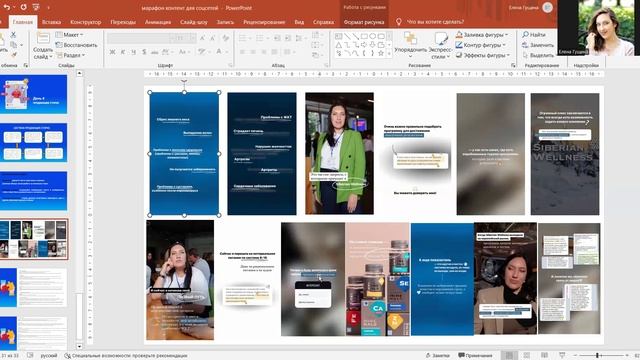Image resolution: width=640 pixels, height=360 pixels.
Task: Click the Format Painter brush icon
Action: click(x=14, y=54)
